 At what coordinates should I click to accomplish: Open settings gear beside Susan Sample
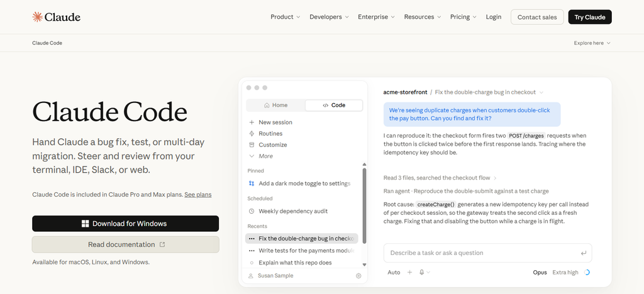(358, 276)
